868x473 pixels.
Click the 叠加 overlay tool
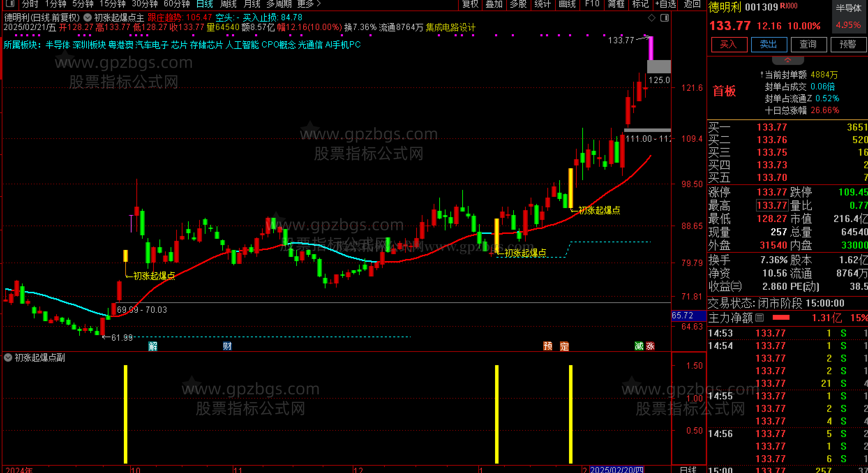click(x=494, y=4)
